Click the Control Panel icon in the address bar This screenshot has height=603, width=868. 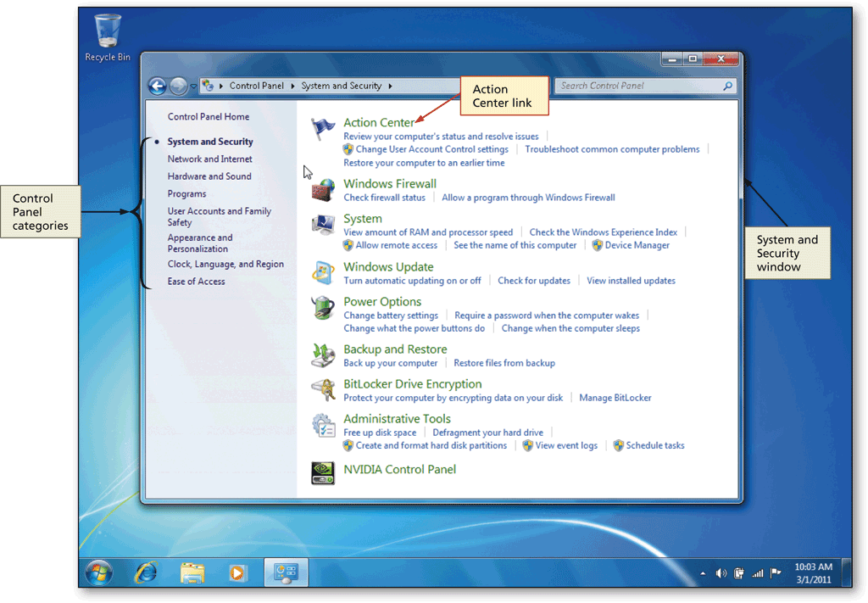(208, 86)
